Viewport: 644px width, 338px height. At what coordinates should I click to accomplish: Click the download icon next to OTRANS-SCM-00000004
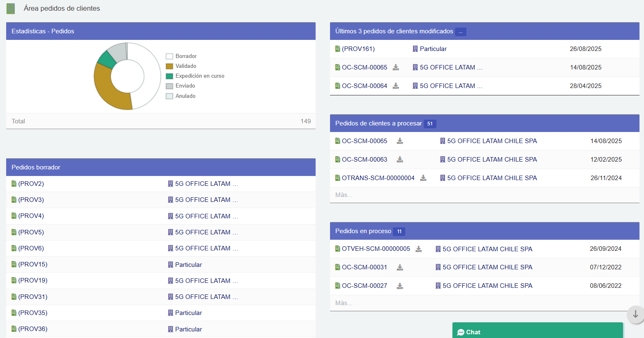(x=423, y=178)
